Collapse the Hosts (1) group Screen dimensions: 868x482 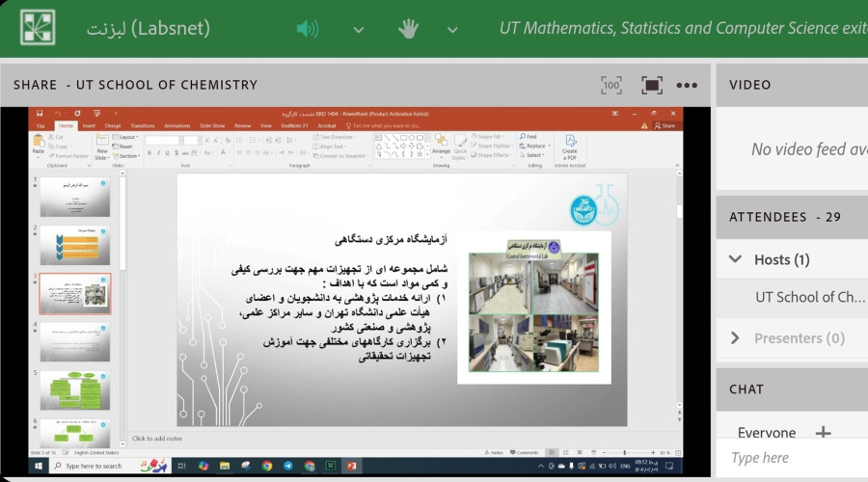coord(736,259)
